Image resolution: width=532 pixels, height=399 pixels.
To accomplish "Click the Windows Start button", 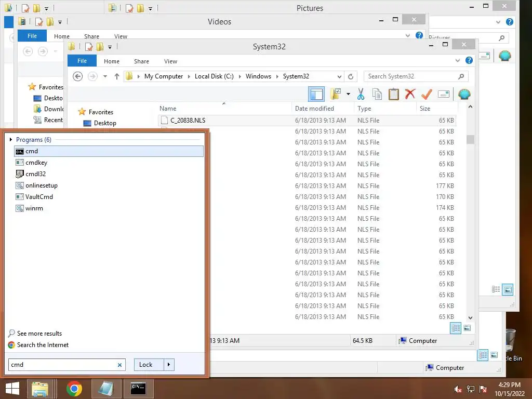I will coord(12,389).
